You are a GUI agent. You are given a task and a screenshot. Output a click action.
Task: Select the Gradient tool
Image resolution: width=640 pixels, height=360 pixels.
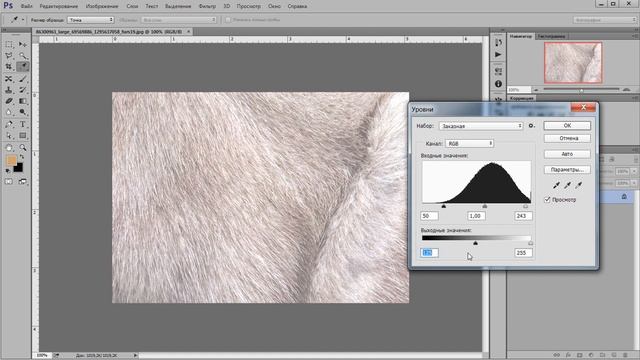point(22,101)
